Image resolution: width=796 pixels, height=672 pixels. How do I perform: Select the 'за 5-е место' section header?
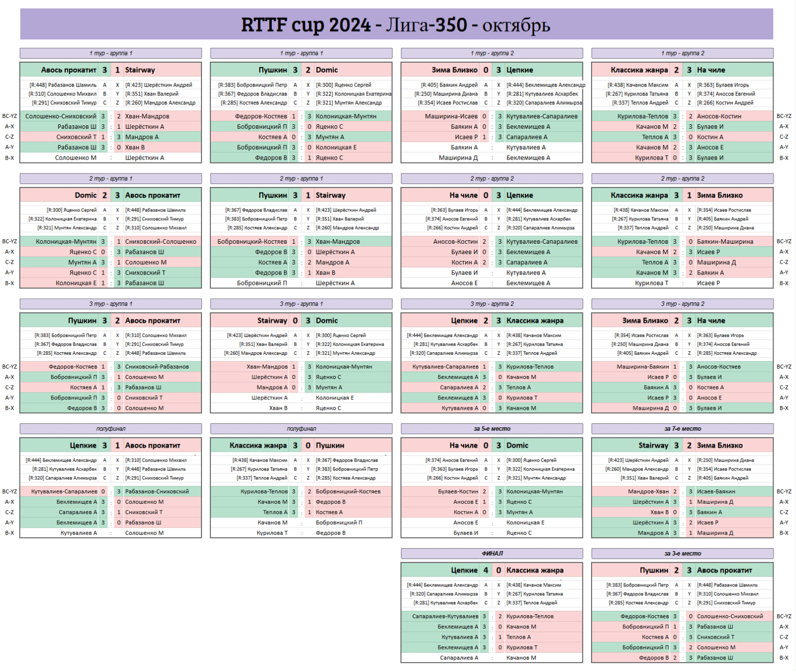(x=492, y=429)
